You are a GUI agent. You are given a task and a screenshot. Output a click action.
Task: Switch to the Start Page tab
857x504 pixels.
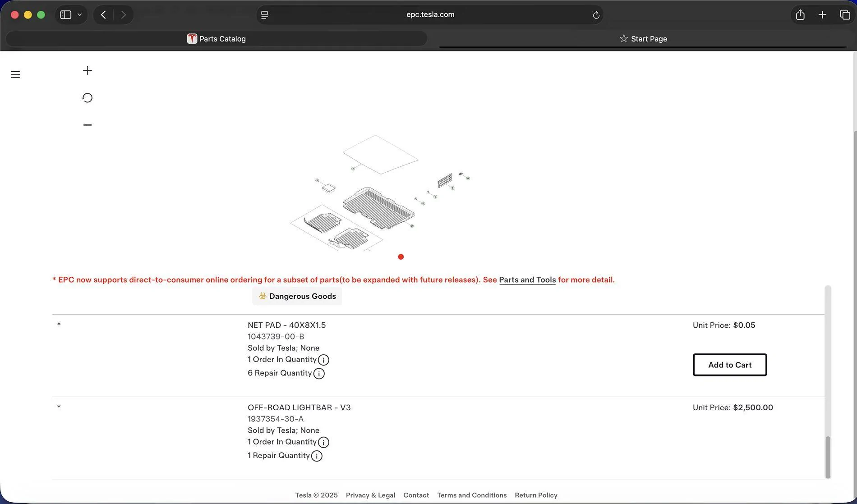643,39
